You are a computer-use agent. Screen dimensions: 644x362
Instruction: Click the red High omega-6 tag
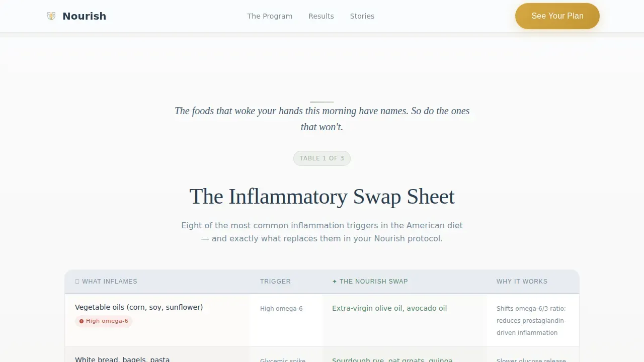coord(104,321)
